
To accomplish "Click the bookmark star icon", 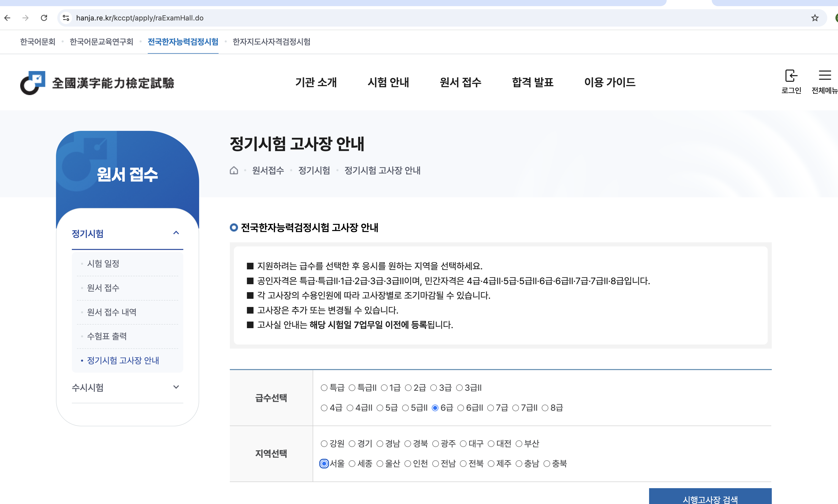I will 814,18.
